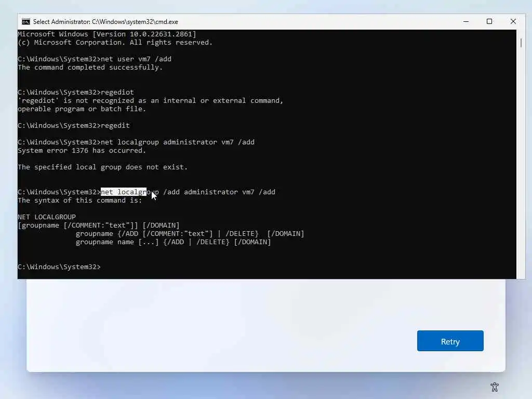
Task: Click the Retry button
Action: [450, 341]
